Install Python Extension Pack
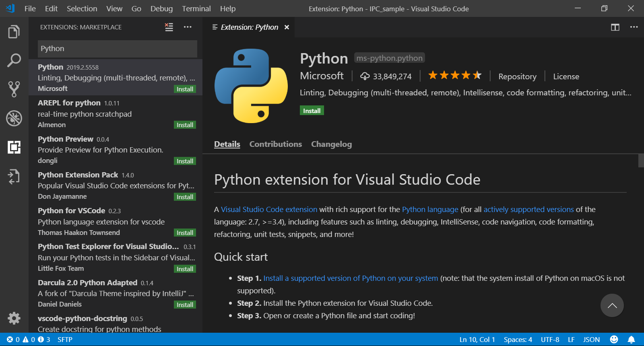Viewport: 644px width, 346px height. 185,197
